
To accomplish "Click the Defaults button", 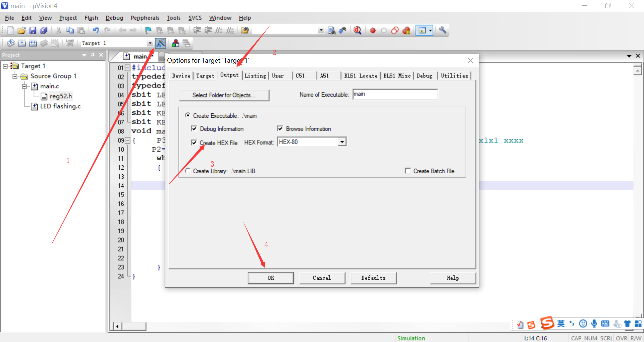I will click(x=373, y=278).
